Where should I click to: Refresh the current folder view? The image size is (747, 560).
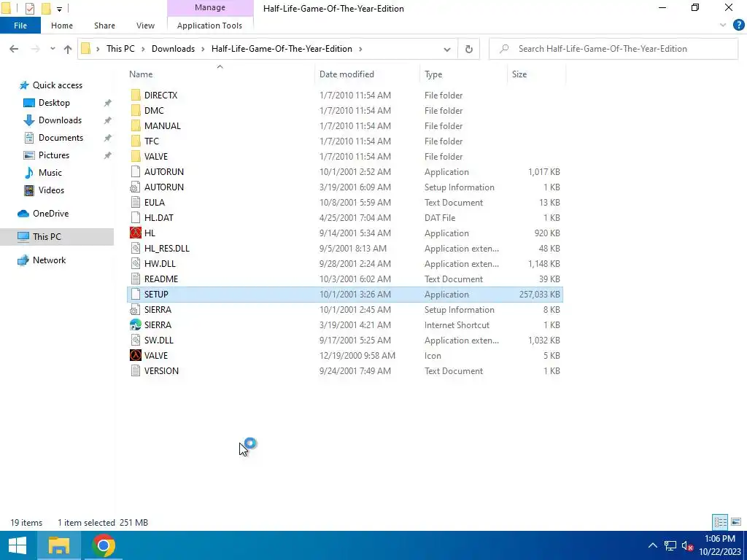(469, 49)
